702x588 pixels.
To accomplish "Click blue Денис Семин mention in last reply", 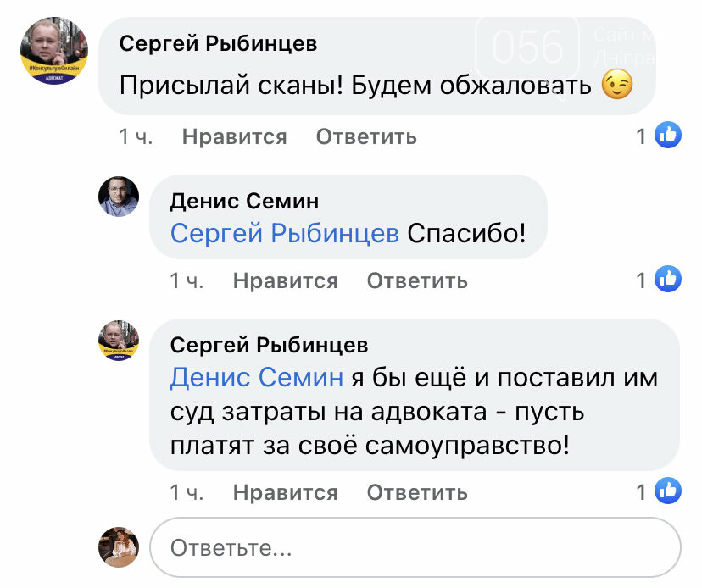I will pyautogui.click(x=257, y=377).
